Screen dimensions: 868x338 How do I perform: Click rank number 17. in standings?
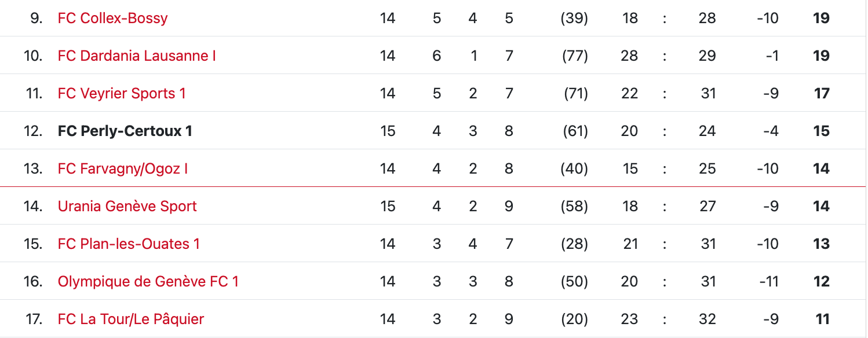[x=34, y=319]
